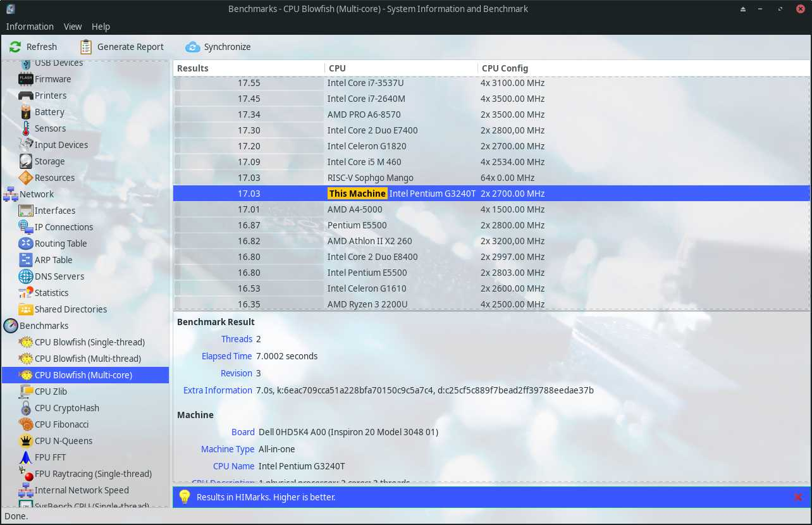Click the This Machine highlighted label
812x525 pixels.
pyautogui.click(x=357, y=194)
